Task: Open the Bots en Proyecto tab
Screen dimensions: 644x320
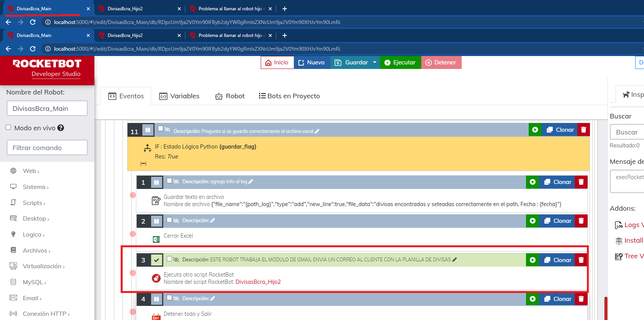Action: tap(289, 96)
